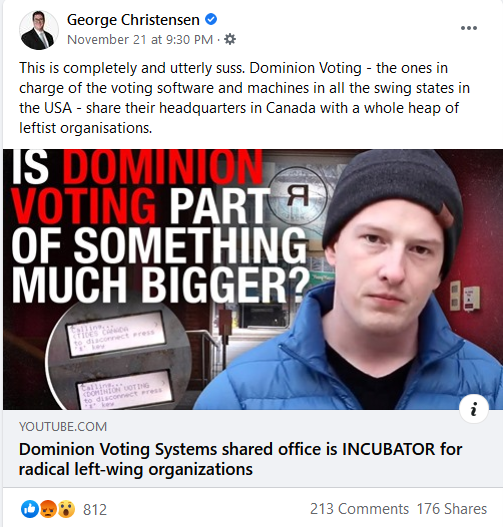
Task: Click the link info 'i' icon
Action: point(474,409)
